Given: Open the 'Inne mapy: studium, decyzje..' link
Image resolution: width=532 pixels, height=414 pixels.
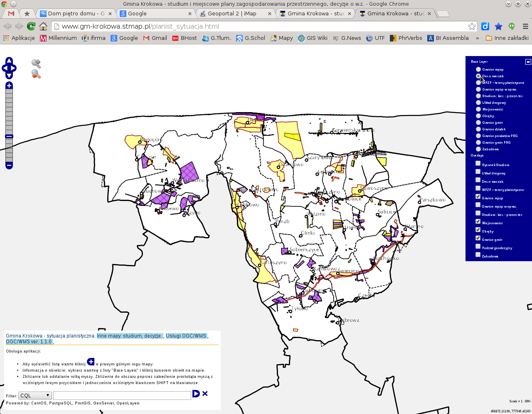Looking at the screenshot, I should point(130,336).
